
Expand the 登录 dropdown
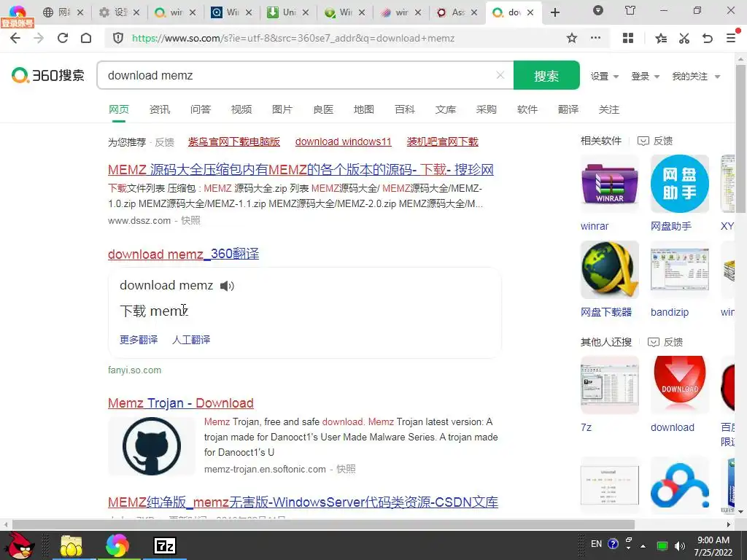coord(645,76)
